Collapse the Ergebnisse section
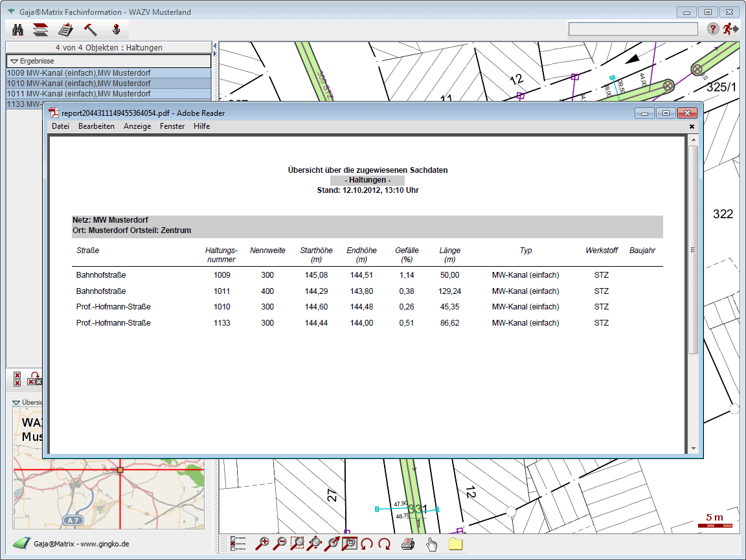 pos(14,61)
